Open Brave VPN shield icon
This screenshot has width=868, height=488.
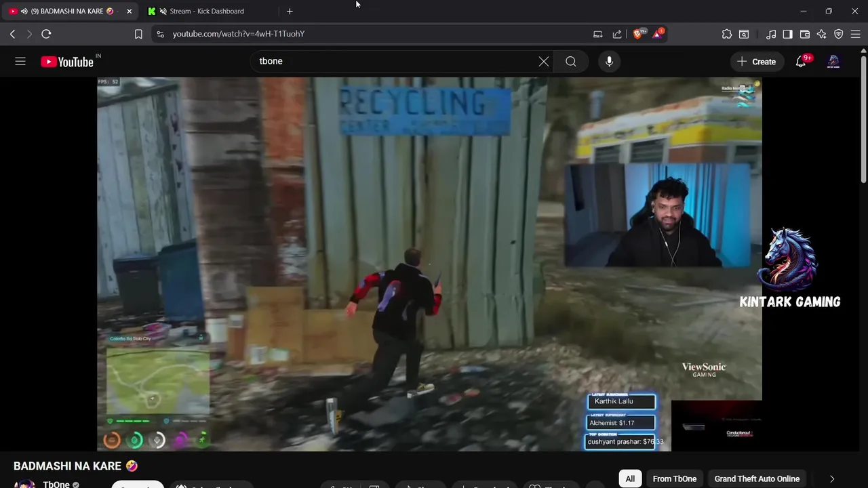(839, 34)
